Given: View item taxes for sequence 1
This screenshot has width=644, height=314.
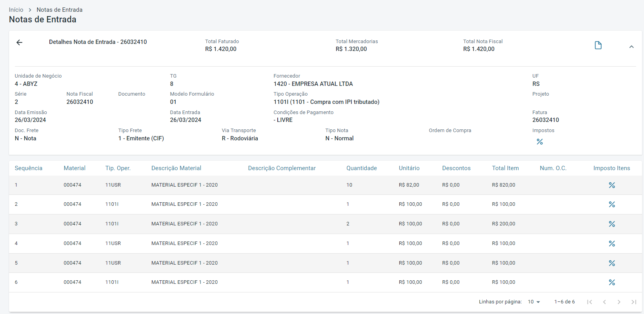Looking at the screenshot, I should 611,185.
